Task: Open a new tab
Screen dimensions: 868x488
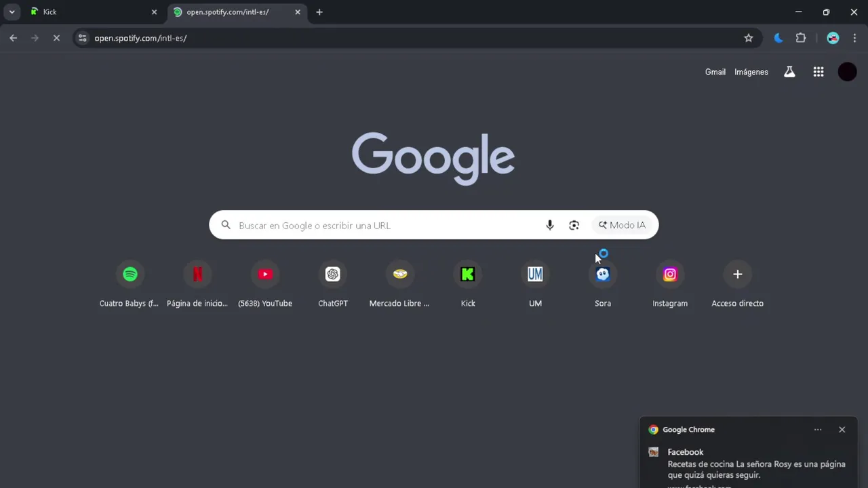Action: (x=319, y=12)
